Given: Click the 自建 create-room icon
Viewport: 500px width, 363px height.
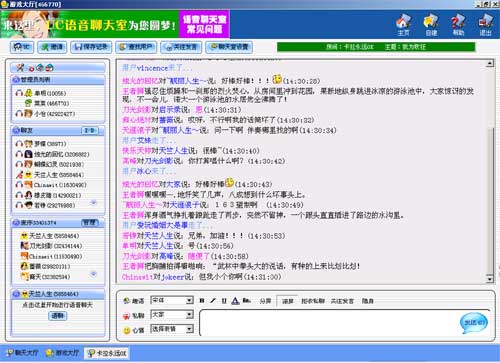Looking at the screenshot, I should (x=431, y=24).
